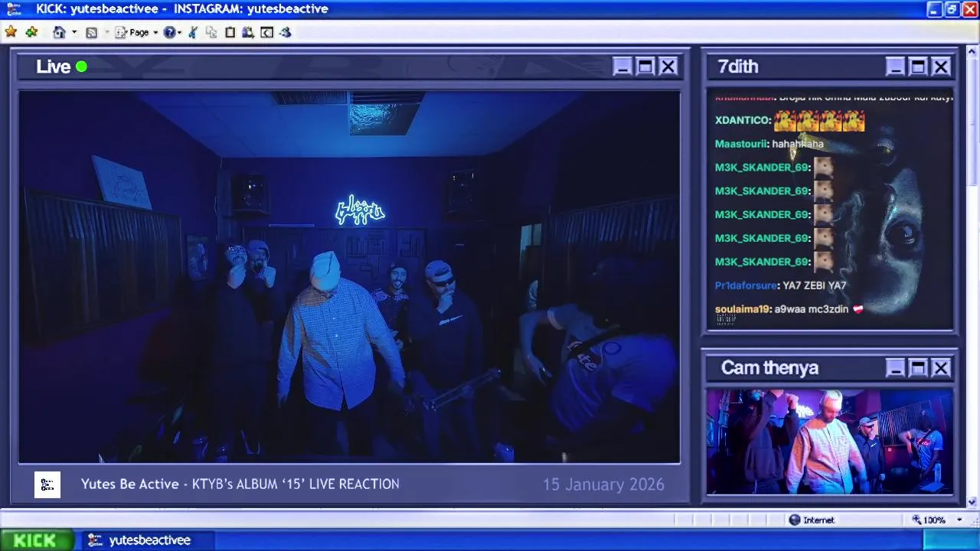The height and width of the screenshot is (551, 980).
Task: Minimize the 7dith chat window
Action: pos(895,67)
